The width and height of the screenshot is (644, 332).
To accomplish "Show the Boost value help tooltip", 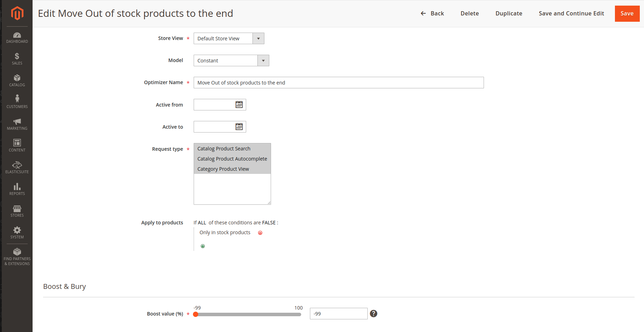I will pos(373,313).
